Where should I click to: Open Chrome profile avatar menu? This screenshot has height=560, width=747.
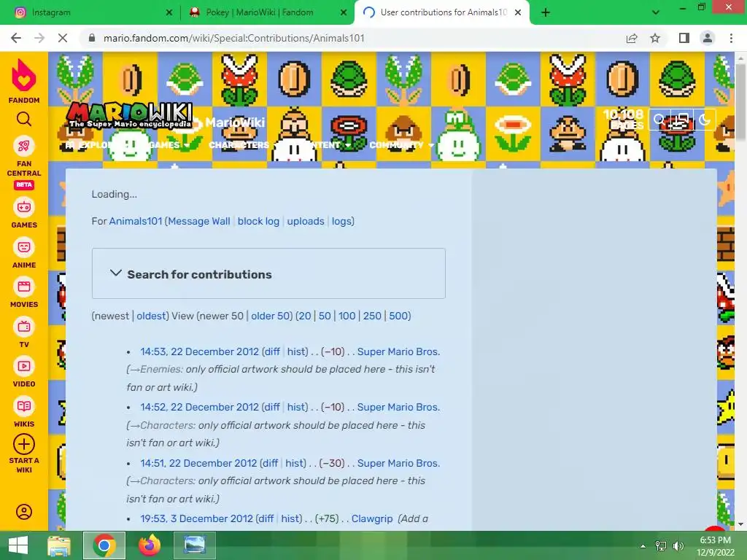click(x=708, y=38)
